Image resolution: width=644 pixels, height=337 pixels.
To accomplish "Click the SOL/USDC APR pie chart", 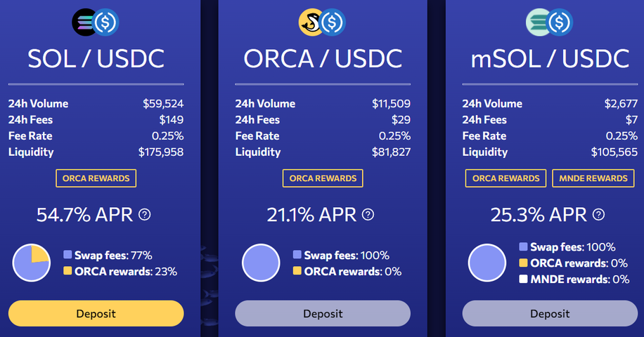I will pos(31,263).
